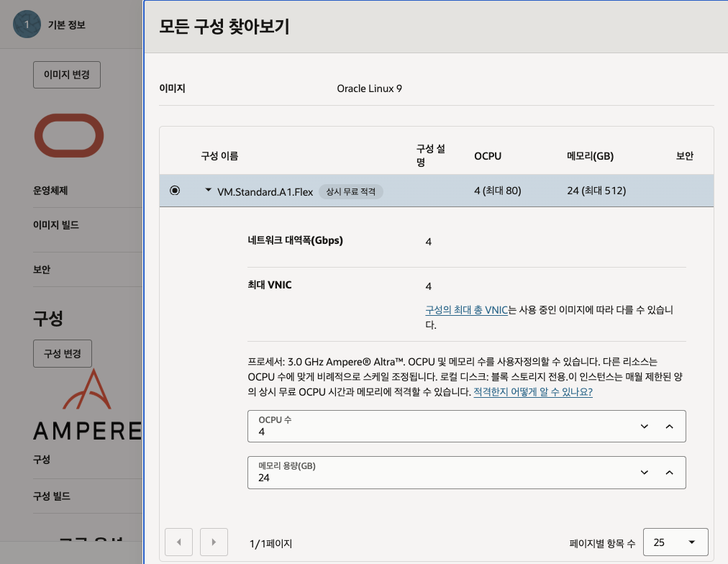Go to the next page of shapes

[x=214, y=542]
